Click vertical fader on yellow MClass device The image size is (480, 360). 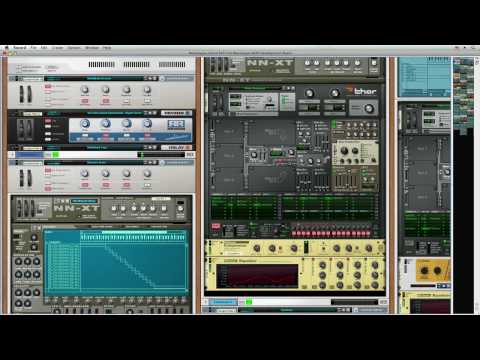point(306,248)
